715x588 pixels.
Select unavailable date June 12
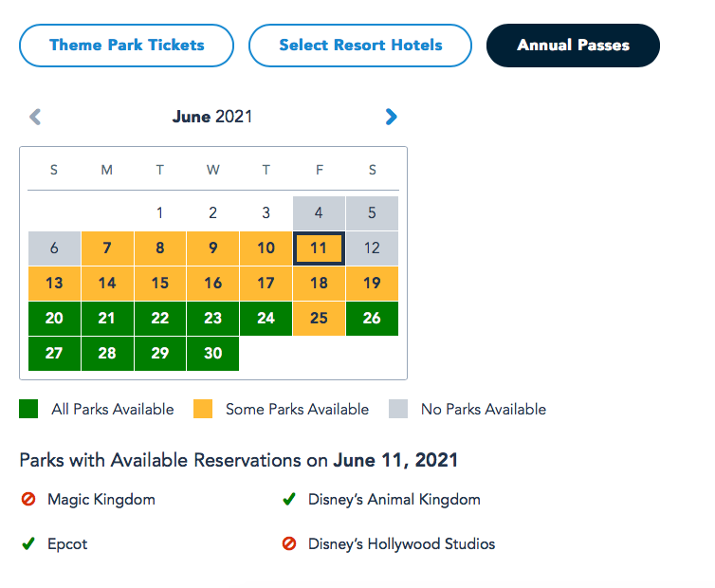372,248
